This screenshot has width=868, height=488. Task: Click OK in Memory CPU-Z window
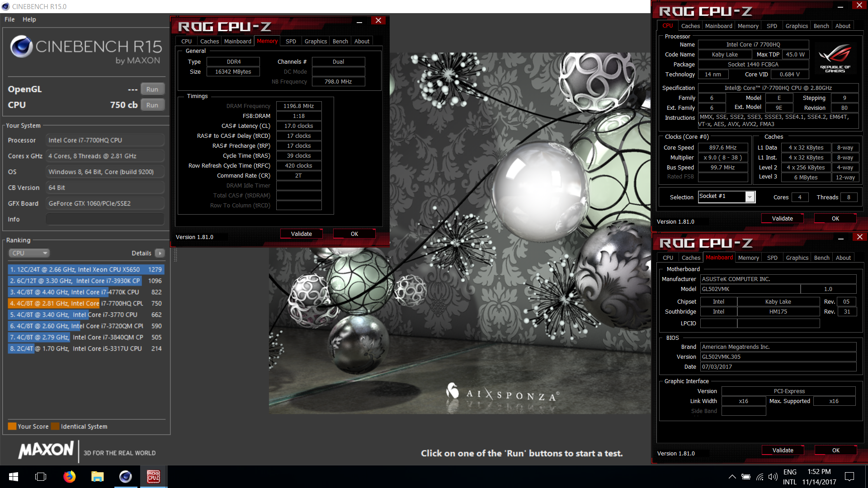(354, 234)
